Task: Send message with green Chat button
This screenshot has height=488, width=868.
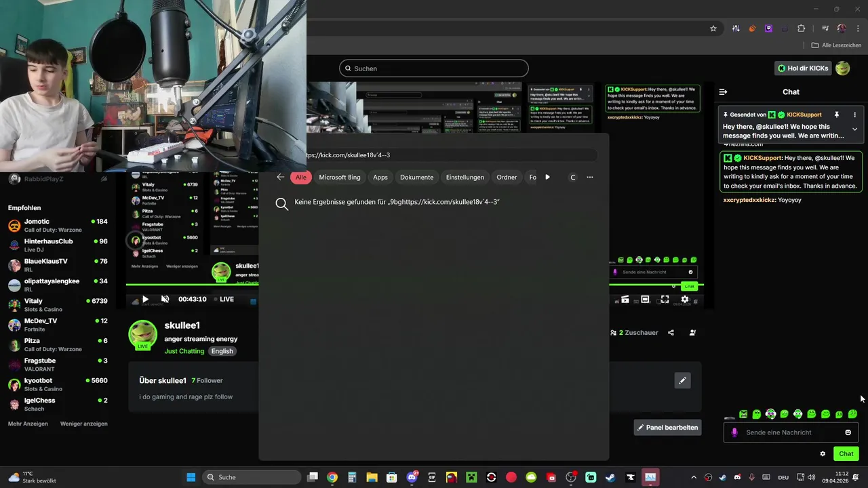Action: point(846,454)
